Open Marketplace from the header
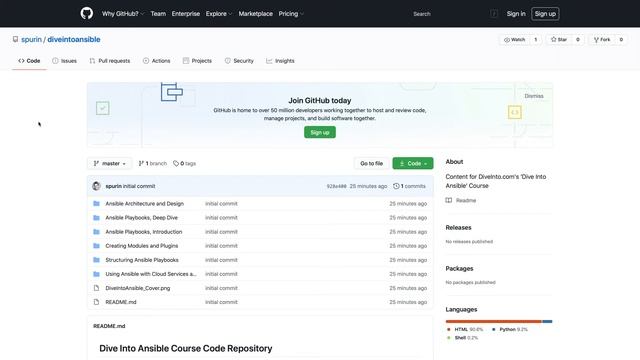This screenshot has width=640, height=360. coord(256,13)
